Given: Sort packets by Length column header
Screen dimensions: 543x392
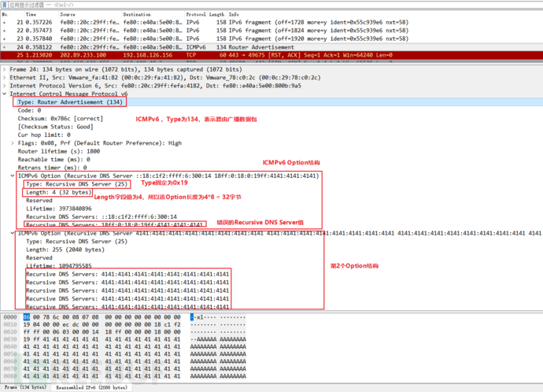Looking at the screenshot, I should click(216, 14).
